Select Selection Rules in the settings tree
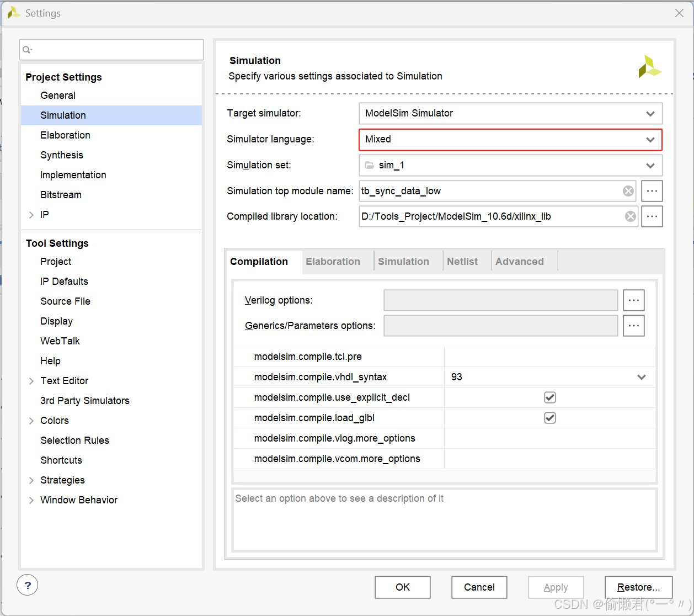The image size is (694, 616). point(74,440)
